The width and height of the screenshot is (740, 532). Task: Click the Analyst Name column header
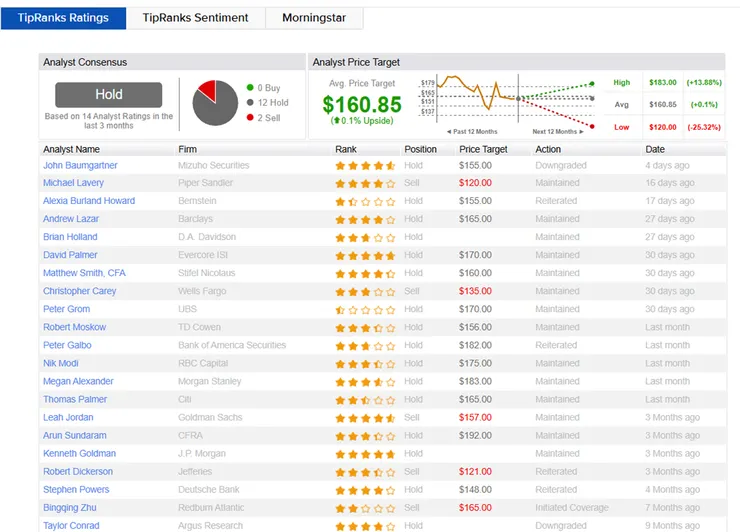[x=71, y=149]
